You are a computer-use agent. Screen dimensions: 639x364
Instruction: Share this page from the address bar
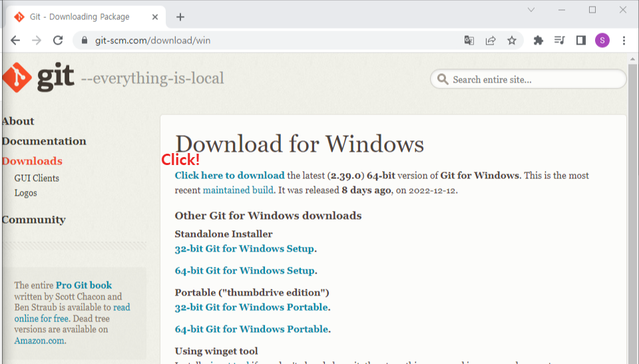coord(491,41)
